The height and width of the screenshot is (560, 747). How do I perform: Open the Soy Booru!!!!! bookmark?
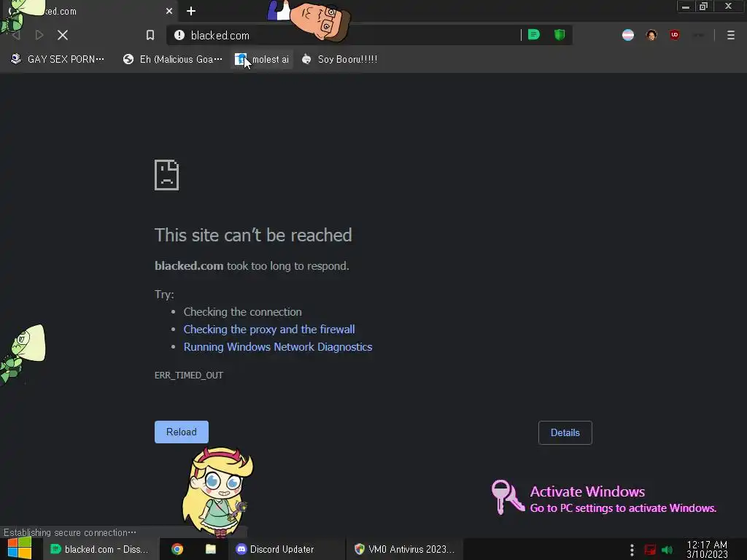pos(339,59)
